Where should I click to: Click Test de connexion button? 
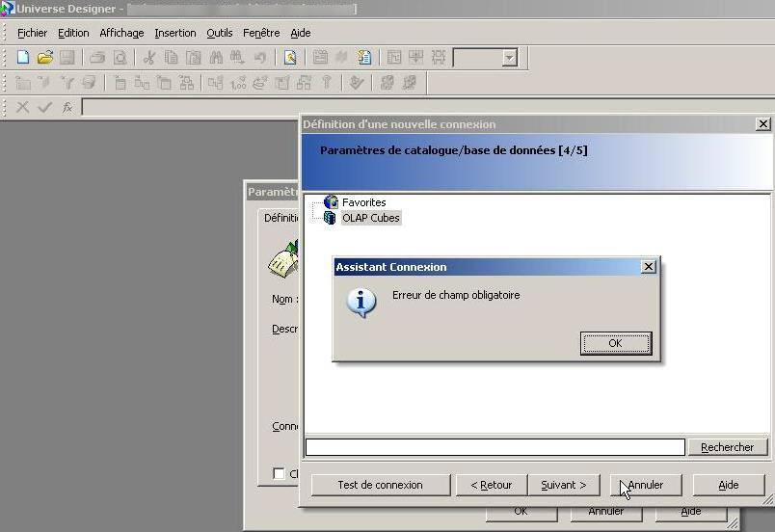[x=380, y=485]
